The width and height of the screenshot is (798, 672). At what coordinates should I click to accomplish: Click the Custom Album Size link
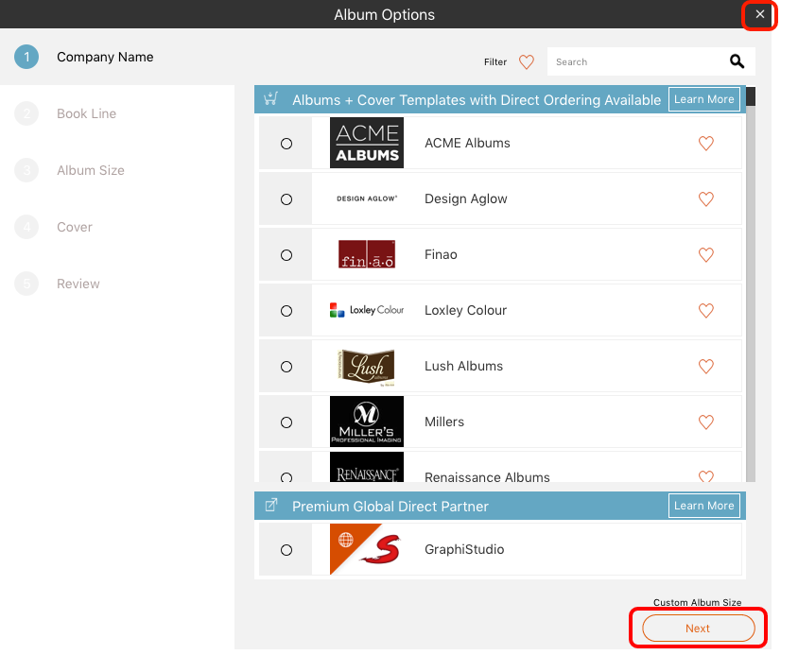[697, 602]
